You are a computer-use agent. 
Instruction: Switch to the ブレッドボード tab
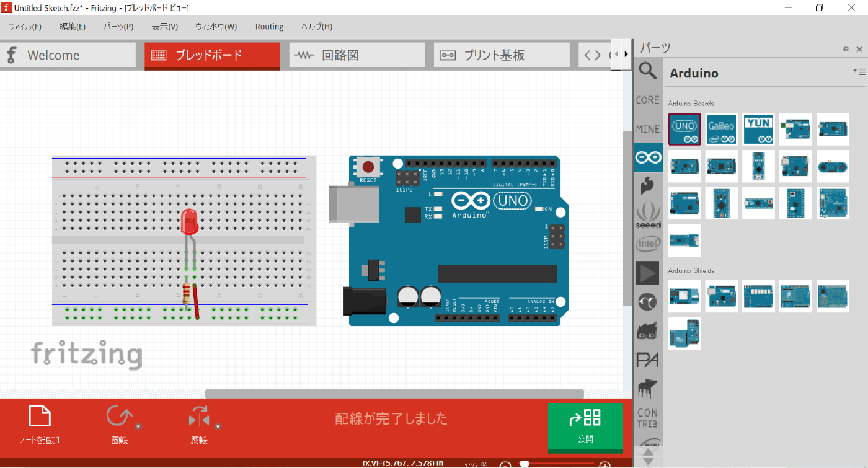point(212,55)
